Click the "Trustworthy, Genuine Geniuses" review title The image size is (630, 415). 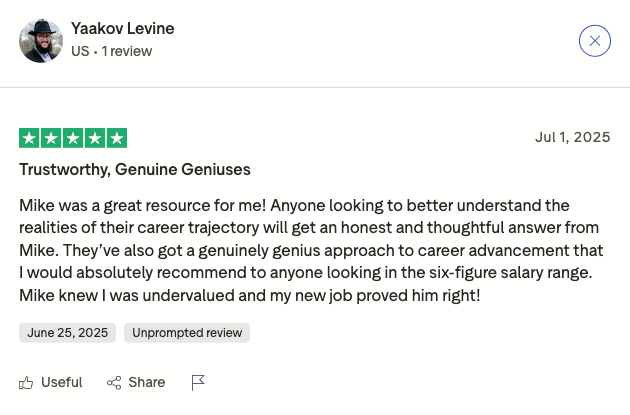tap(134, 169)
